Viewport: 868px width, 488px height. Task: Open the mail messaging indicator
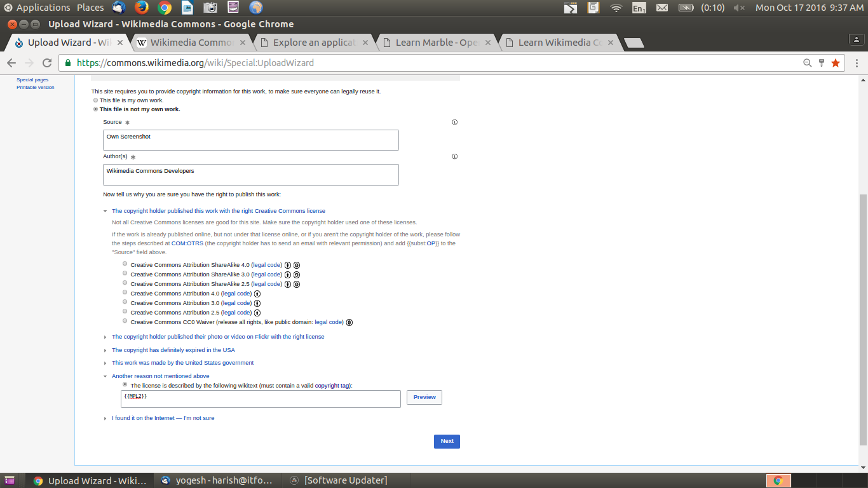(x=662, y=8)
